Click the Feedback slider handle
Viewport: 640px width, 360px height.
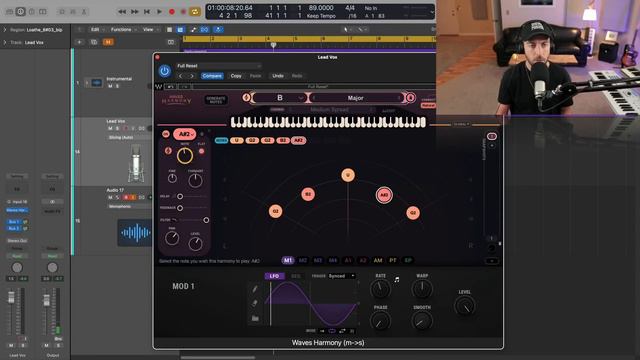180,208
